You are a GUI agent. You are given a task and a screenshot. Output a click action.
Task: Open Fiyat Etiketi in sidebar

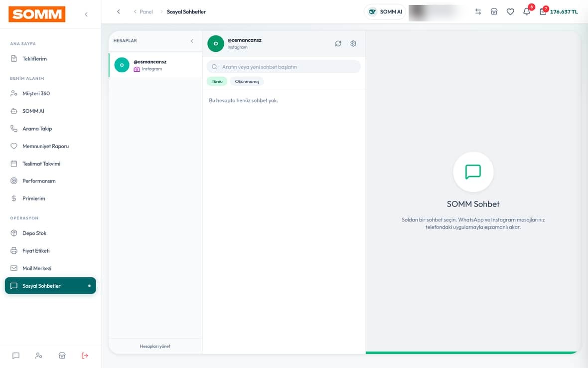(x=50, y=251)
